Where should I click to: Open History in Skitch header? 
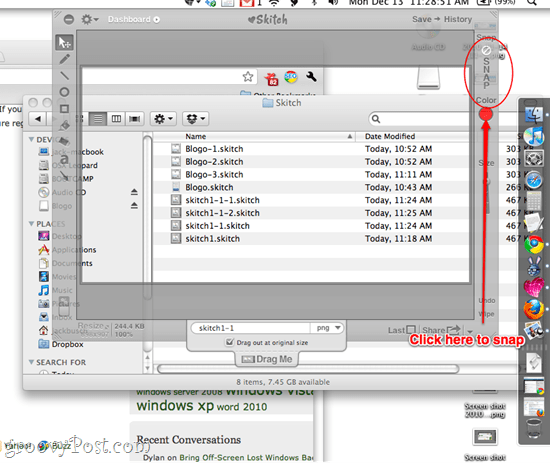click(458, 19)
